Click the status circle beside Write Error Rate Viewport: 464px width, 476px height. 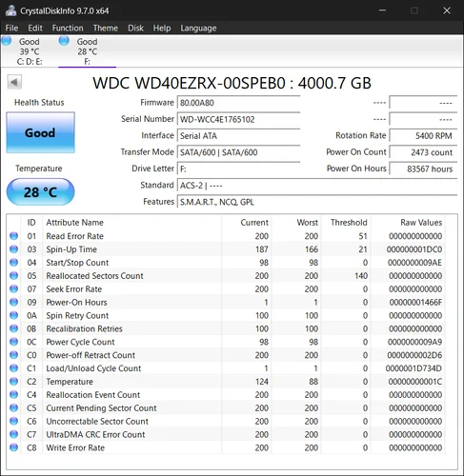[x=13, y=447]
